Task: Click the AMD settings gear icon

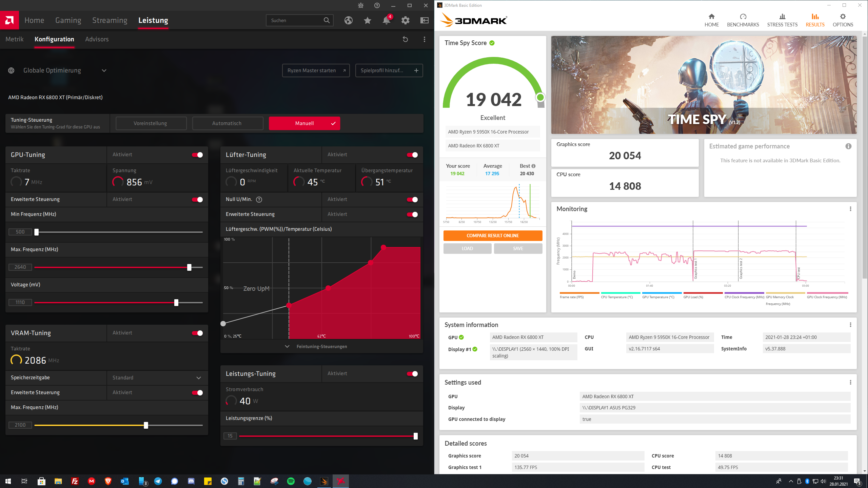Action: pyautogui.click(x=405, y=20)
